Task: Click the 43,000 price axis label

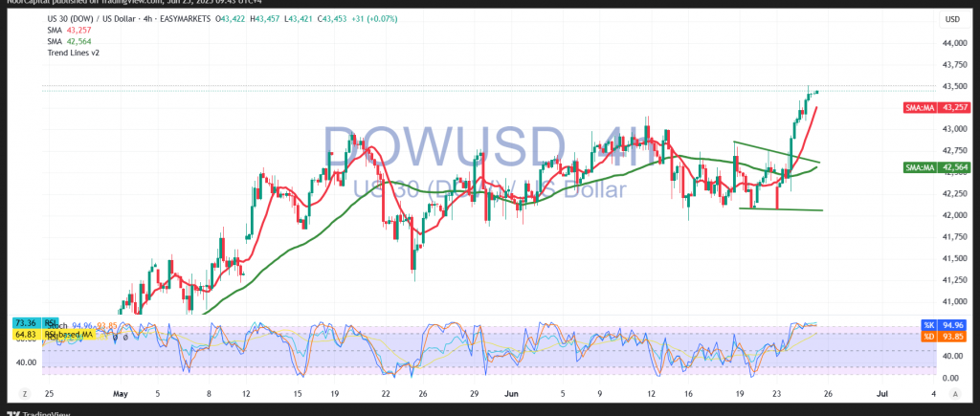Action: coord(956,129)
